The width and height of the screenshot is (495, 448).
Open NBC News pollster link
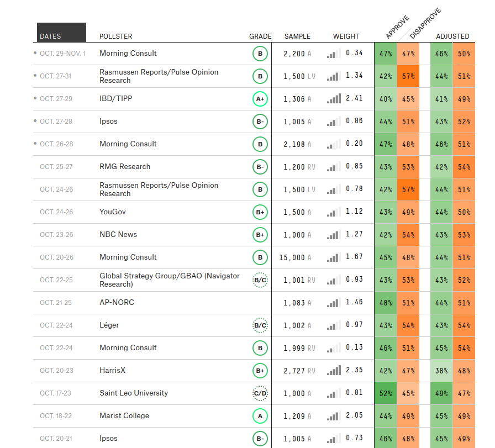[118, 235]
